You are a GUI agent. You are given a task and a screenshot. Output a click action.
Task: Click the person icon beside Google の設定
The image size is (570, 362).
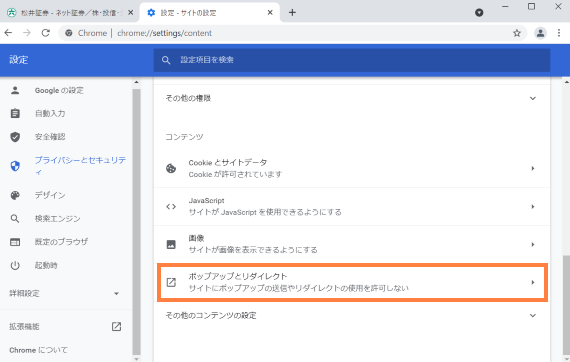click(15, 90)
